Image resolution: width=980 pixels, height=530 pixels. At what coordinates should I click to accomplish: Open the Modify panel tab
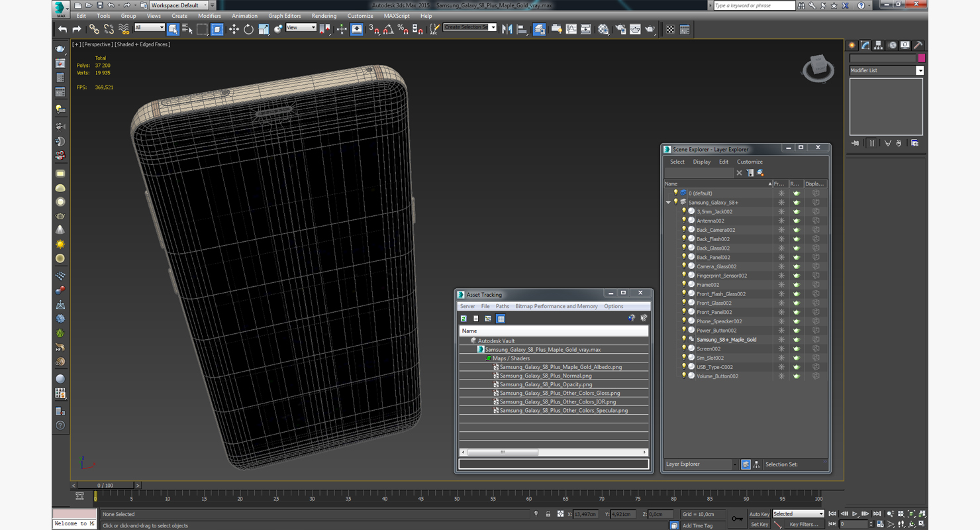tap(865, 46)
